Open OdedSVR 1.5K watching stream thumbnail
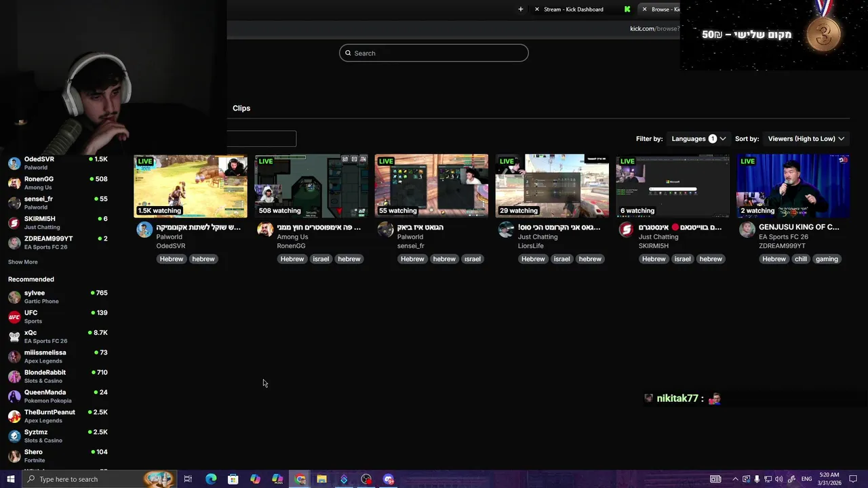 pos(191,186)
